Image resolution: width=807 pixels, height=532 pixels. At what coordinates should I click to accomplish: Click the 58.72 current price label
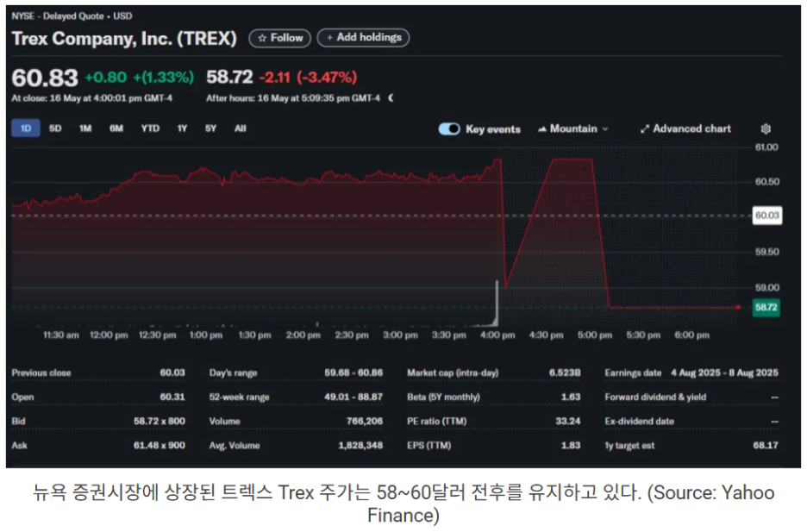tap(766, 307)
